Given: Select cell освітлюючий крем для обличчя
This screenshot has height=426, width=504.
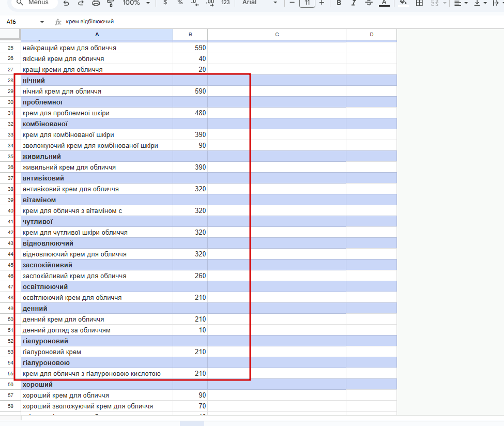Looking at the screenshot, I should 97,298.
